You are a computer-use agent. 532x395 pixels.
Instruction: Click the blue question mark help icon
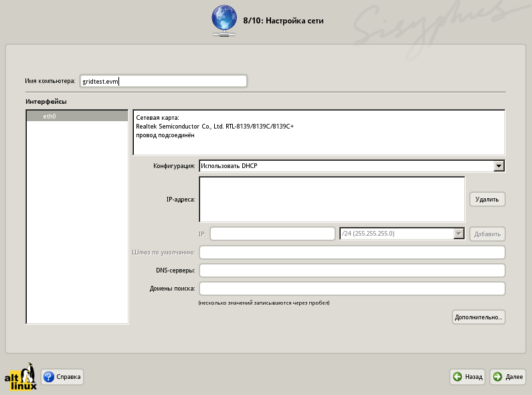pyautogui.click(x=49, y=377)
